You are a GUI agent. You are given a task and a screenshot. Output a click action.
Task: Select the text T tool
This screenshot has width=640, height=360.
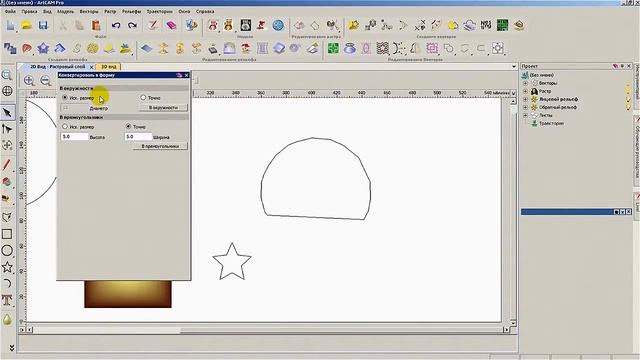point(7,300)
